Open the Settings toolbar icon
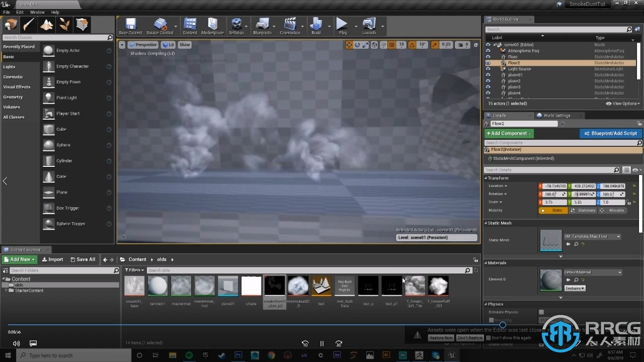 click(x=236, y=26)
